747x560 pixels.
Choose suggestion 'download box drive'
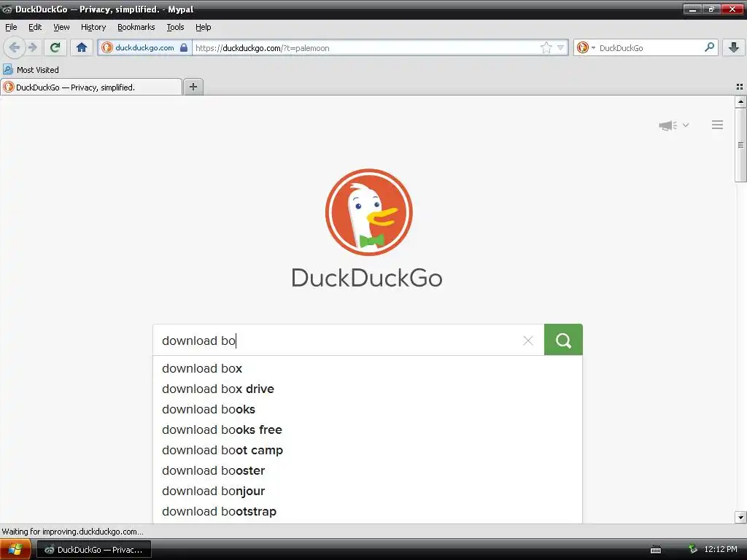coord(368,389)
